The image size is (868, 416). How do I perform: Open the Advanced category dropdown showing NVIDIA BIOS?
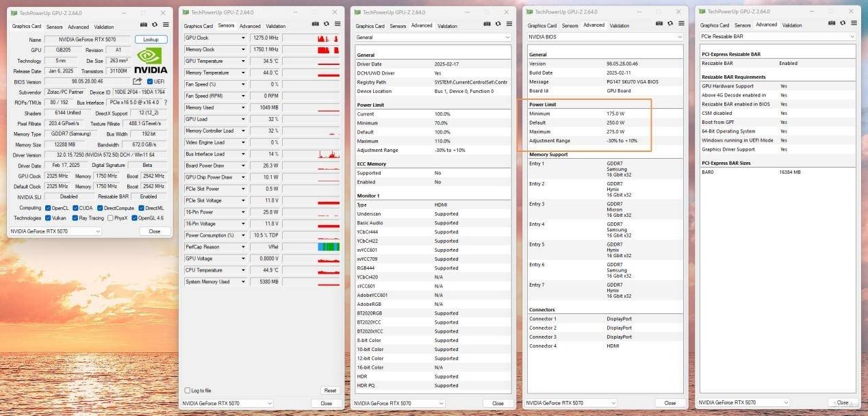click(x=605, y=36)
